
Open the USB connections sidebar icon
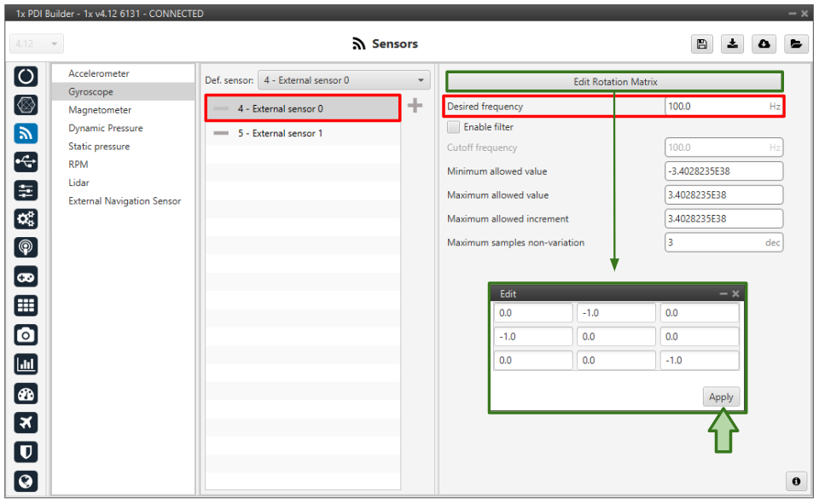(26, 162)
